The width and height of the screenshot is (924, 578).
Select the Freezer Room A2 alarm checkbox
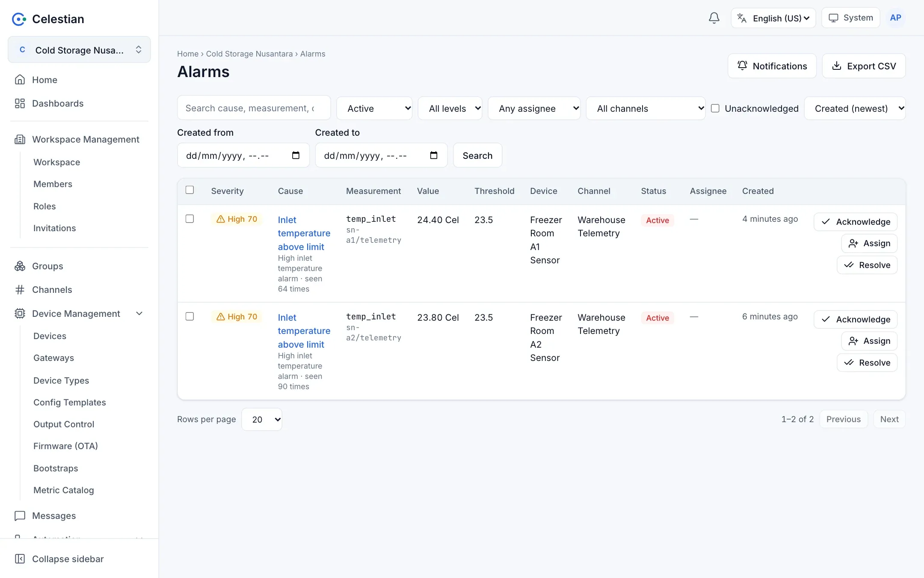pyautogui.click(x=190, y=316)
